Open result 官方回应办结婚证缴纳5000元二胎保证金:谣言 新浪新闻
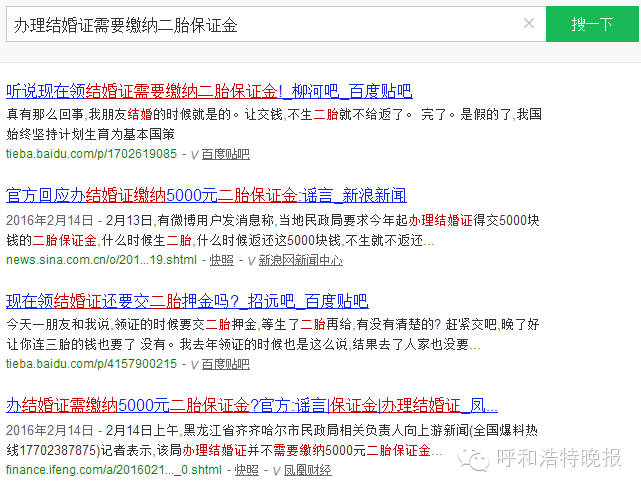 click(x=206, y=196)
